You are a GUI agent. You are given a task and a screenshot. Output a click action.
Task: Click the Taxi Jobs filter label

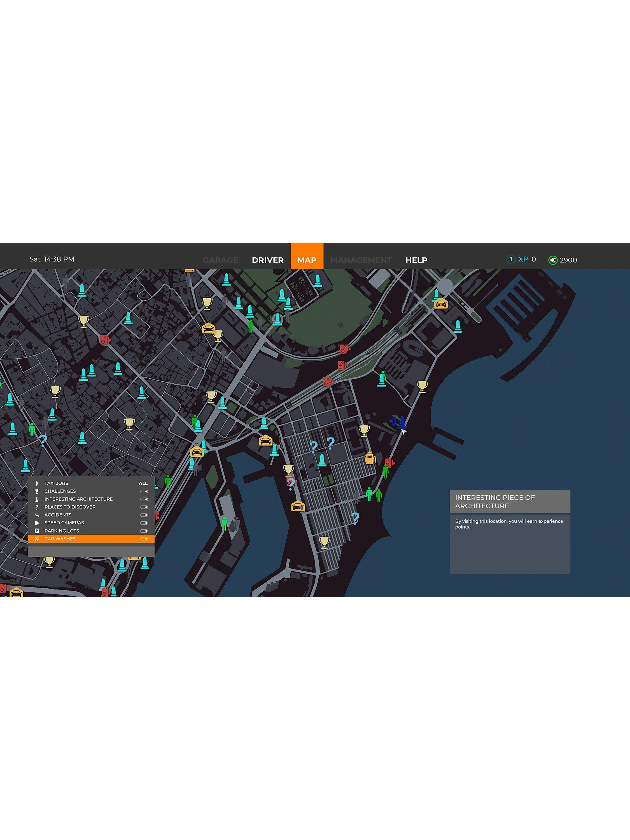point(56,483)
